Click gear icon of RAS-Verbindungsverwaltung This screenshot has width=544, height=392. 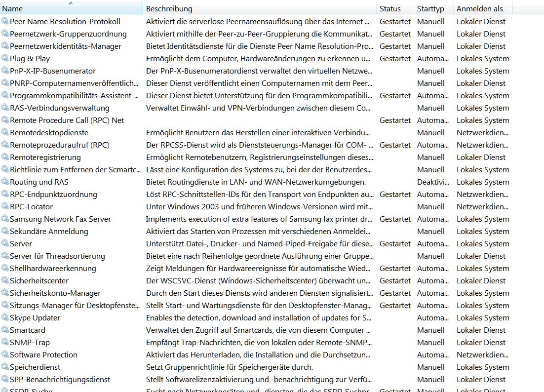(x=5, y=108)
